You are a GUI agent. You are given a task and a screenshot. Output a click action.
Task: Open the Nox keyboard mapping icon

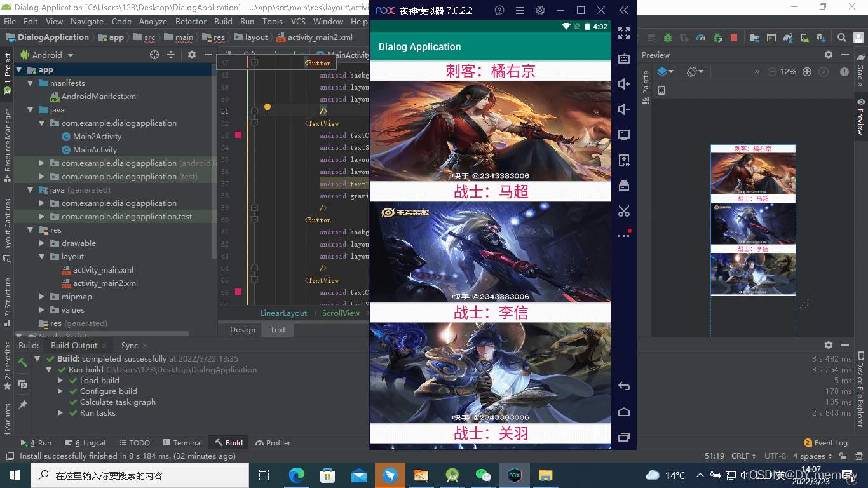[624, 58]
